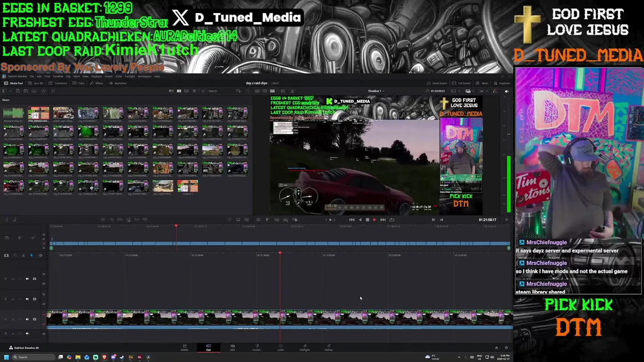Open the Windows Start button
Viewport: 644px width, 362px height.
[7, 357]
